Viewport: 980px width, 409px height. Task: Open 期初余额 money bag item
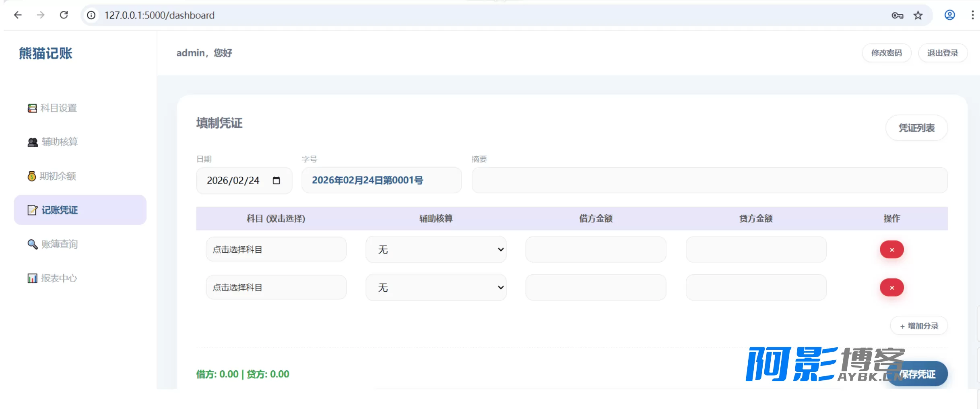[52, 176]
